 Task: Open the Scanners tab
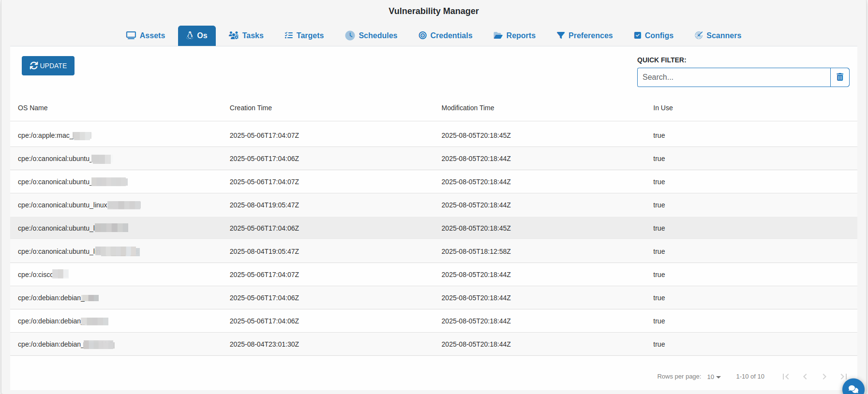tap(718, 36)
